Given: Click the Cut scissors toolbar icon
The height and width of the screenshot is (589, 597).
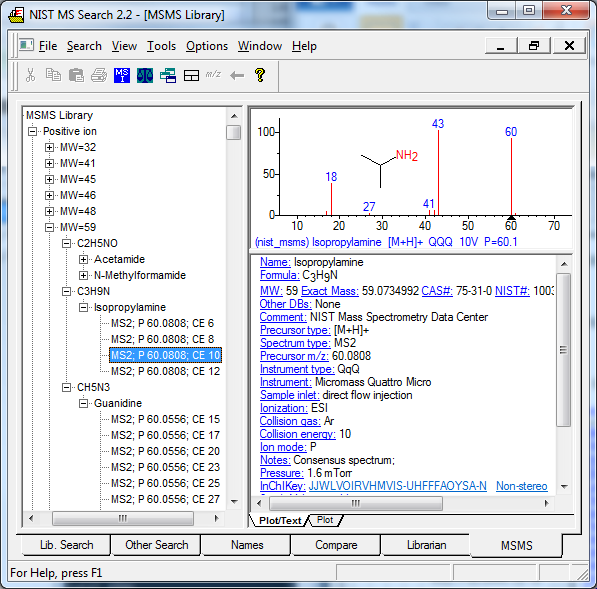Looking at the screenshot, I should point(30,75).
